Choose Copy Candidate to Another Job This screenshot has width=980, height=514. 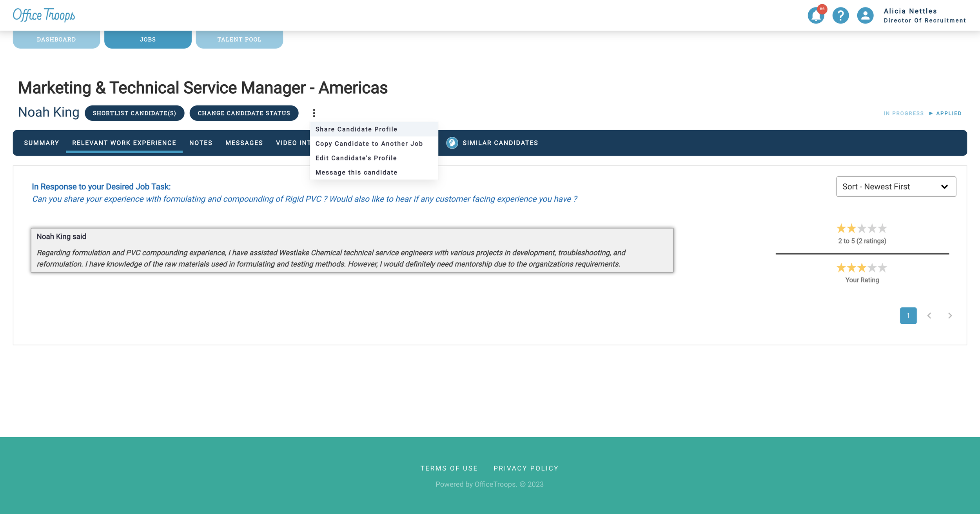[x=369, y=144]
